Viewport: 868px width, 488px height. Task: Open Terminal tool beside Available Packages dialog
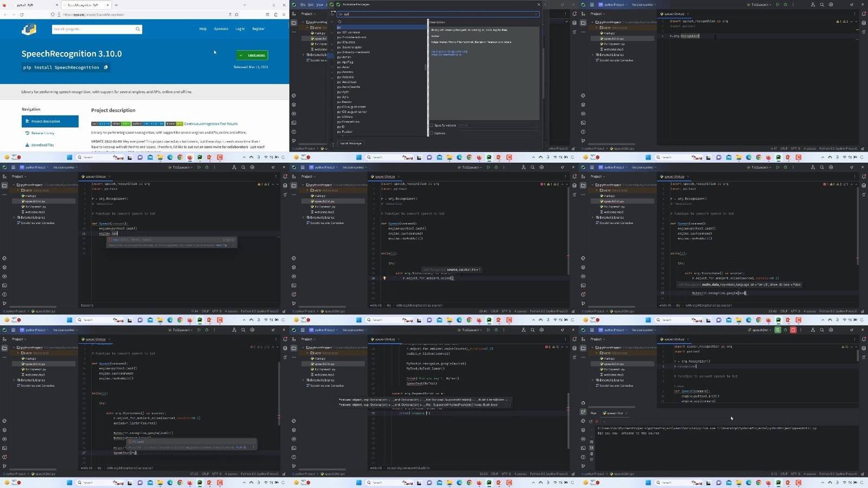[x=294, y=123]
